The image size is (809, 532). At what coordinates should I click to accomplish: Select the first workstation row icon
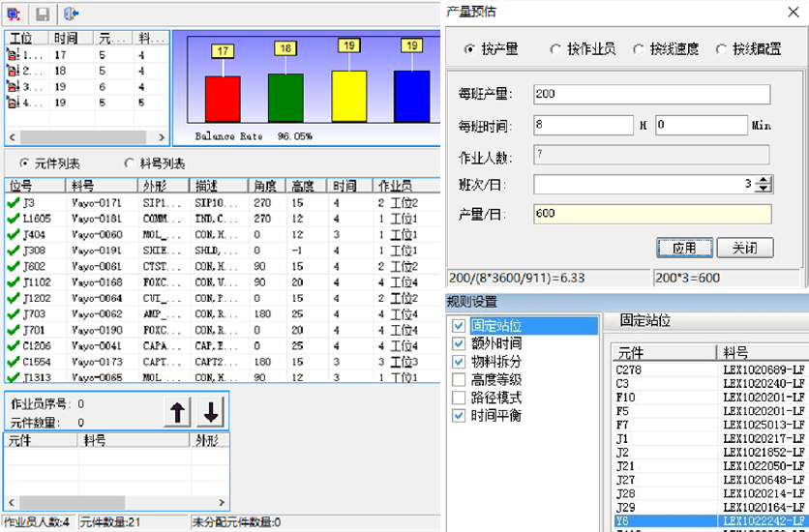click(14, 55)
